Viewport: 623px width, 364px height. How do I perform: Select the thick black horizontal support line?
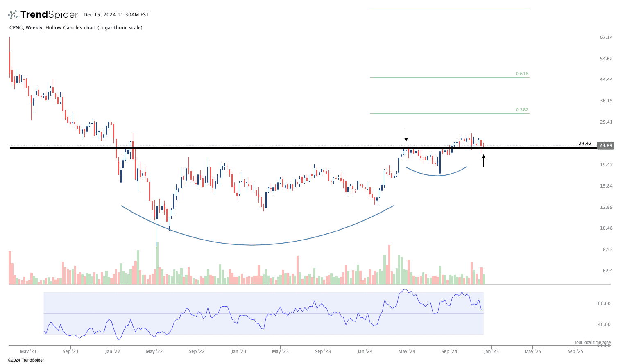pyautogui.click(x=287, y=148)
